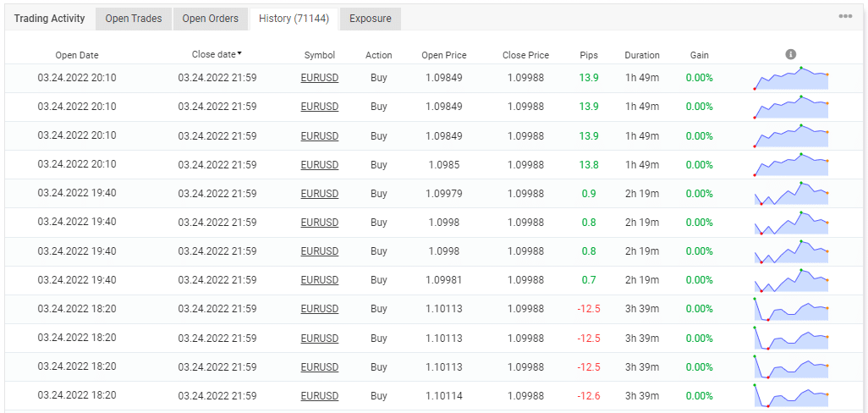Viewport: 868px width, 413px height.
Task: Sort by the Pips column header
Action: 589,55
